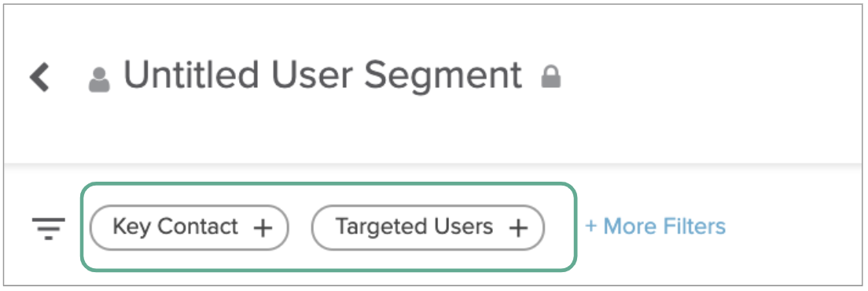This screenshot has width=868, height=291.
Task: Click the plus icon in Key Contact
Action: [x=263, y=228]
